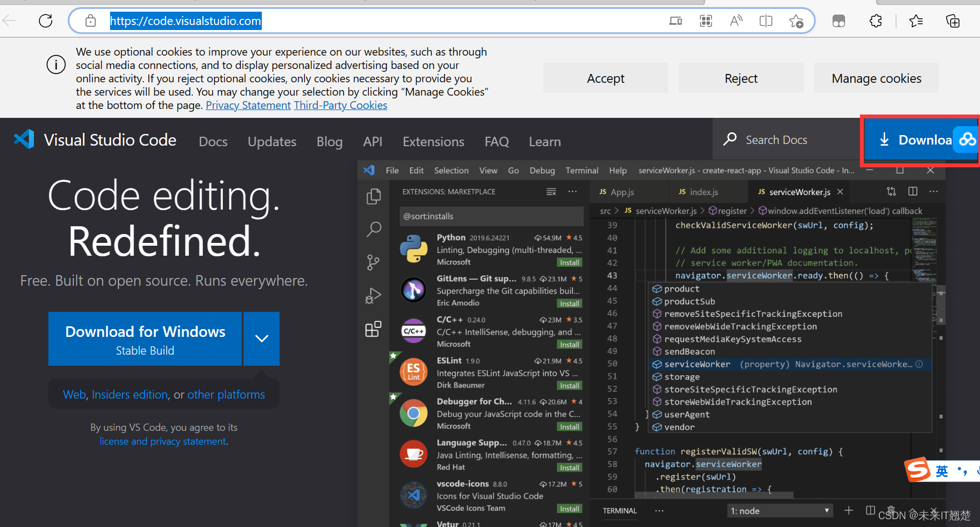The width and height of the screenshot is (980, 527).
Task: Click the QR code icon in address bar
Action: (706, 21)
